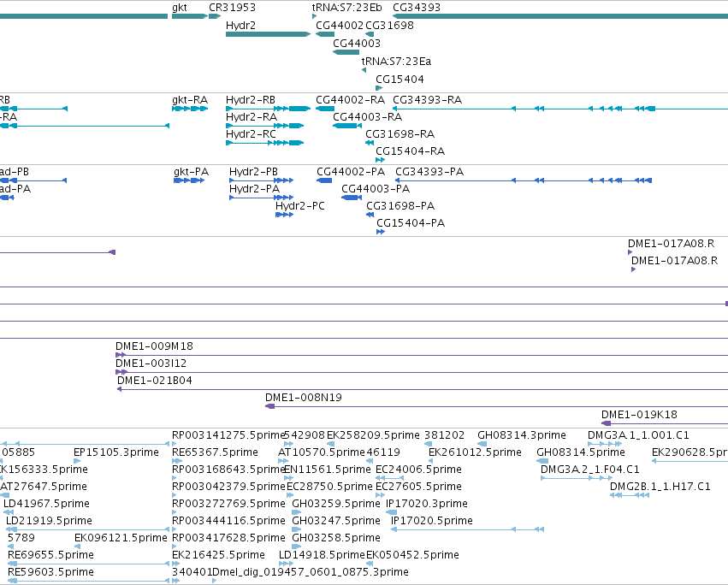
Task: Select the gkt gene glyph
Action: 189,16
